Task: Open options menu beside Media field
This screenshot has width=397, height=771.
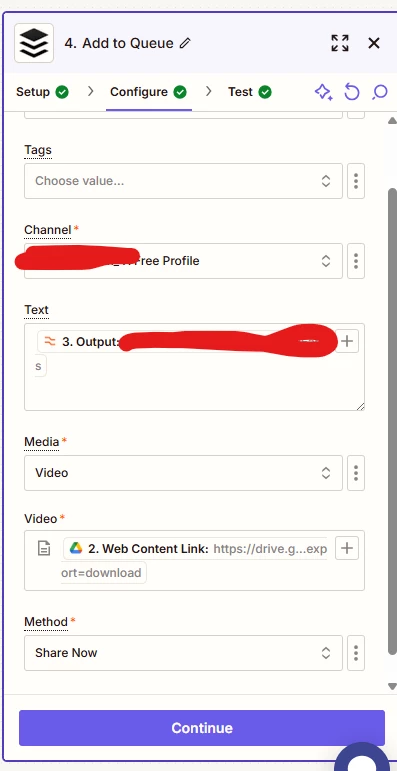Action: pyautogui.click(x=356, y=473)
